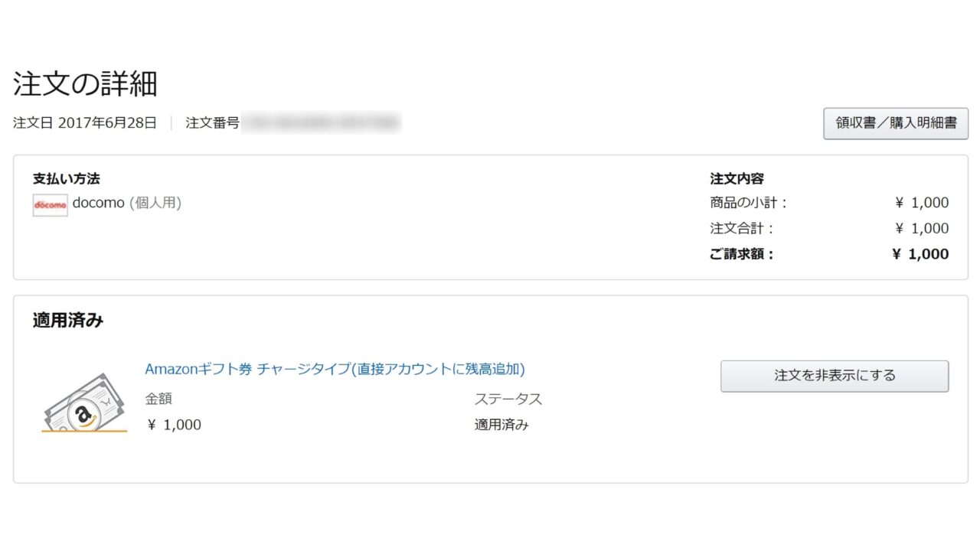The width and height of the screenshot is (980, 551).
Task: Click the ステータス column label
Action: point(508,399)
